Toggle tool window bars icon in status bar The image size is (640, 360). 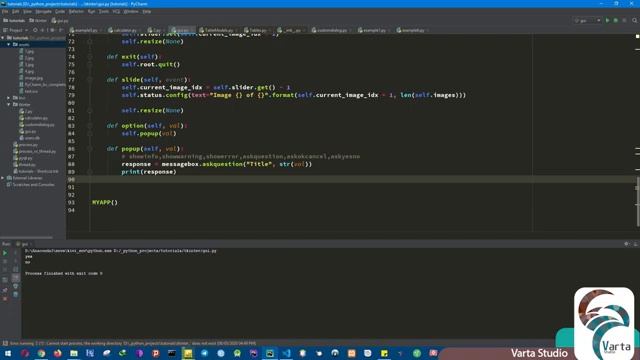[5, 344]
